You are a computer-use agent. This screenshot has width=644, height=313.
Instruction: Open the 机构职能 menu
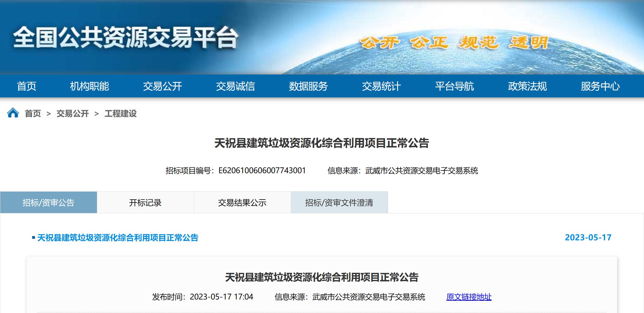tap(90, 86)
